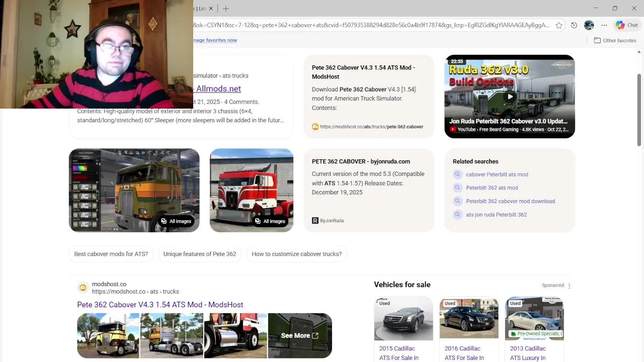Click All images on red truck thumbnail
644x362 pixels.
pos(270,221)
